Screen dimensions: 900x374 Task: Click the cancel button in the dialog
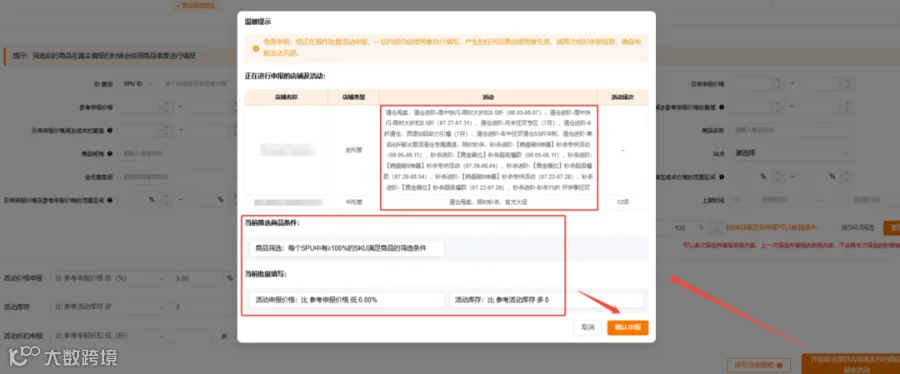[588, 328]
